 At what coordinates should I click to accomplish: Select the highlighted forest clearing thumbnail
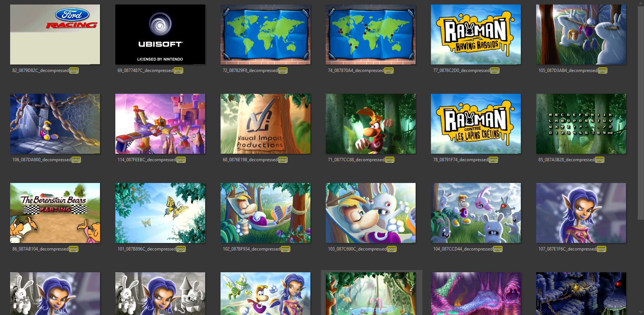371,294
